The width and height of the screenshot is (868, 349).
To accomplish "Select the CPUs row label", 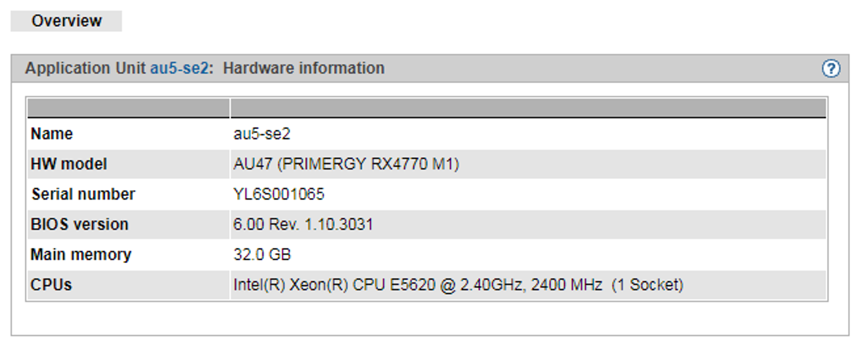I will click(51, 284).
